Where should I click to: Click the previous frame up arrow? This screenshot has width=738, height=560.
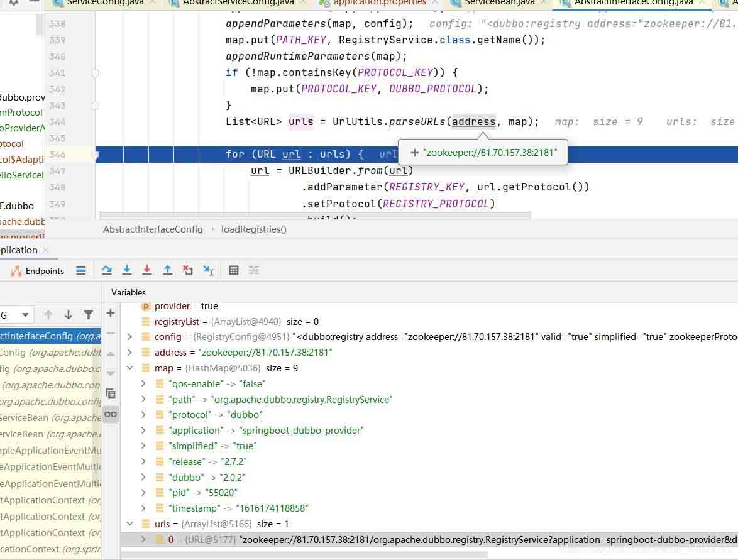48,315
